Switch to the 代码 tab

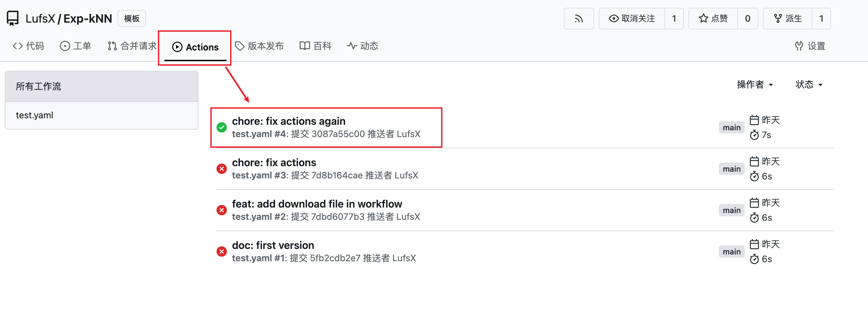(x=28, y=46)
